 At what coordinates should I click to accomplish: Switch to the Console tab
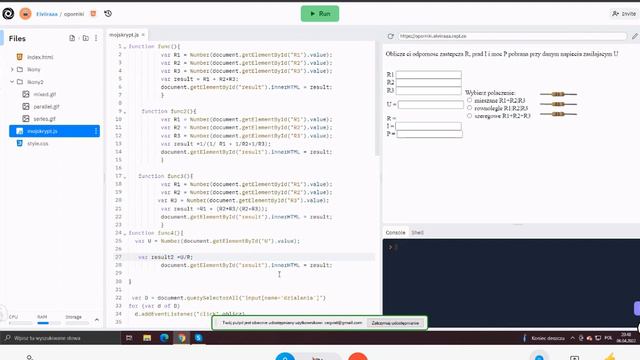396,233
